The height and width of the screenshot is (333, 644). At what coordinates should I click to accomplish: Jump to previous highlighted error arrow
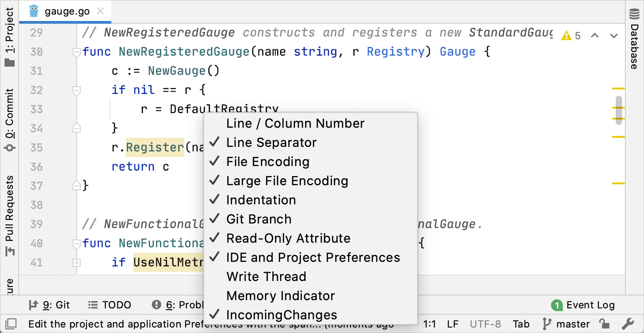[x=595, y=36]
